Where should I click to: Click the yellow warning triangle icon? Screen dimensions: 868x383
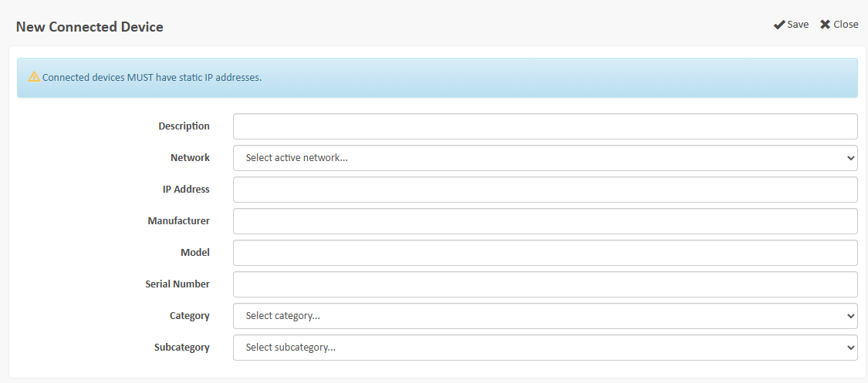tap(34, 77)
